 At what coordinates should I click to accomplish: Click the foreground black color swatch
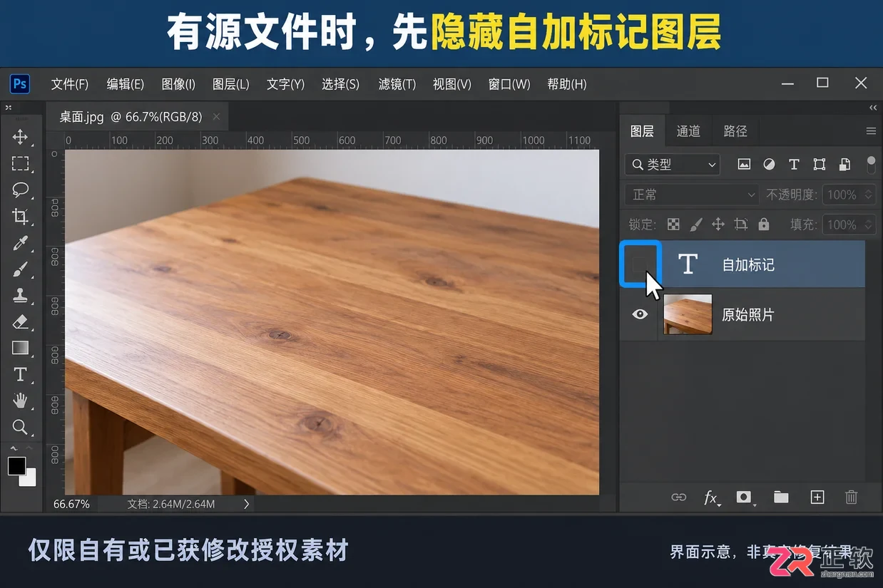click(16, 466)
